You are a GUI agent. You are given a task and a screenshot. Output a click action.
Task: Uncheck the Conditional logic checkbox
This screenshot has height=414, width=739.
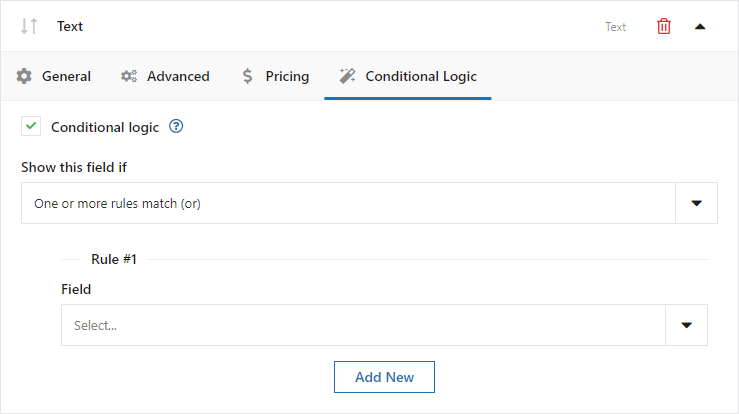[x=31, y=126]
